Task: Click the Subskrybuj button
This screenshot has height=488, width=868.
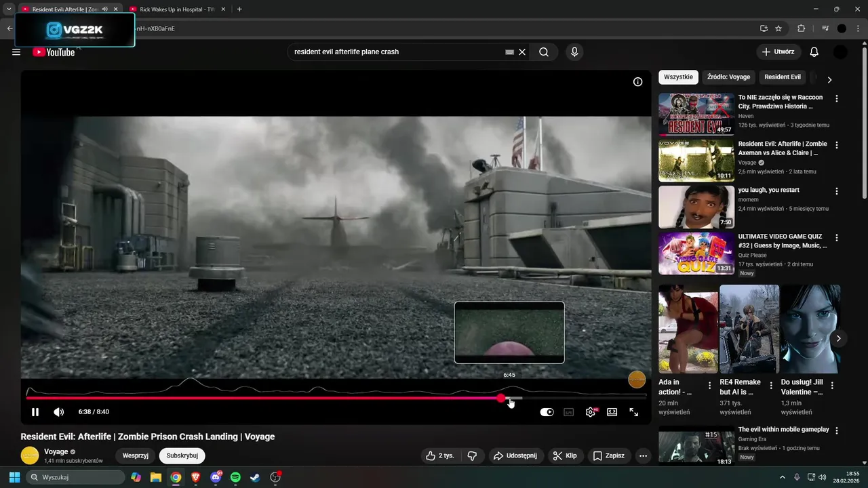Action: [x=182, y=455]
